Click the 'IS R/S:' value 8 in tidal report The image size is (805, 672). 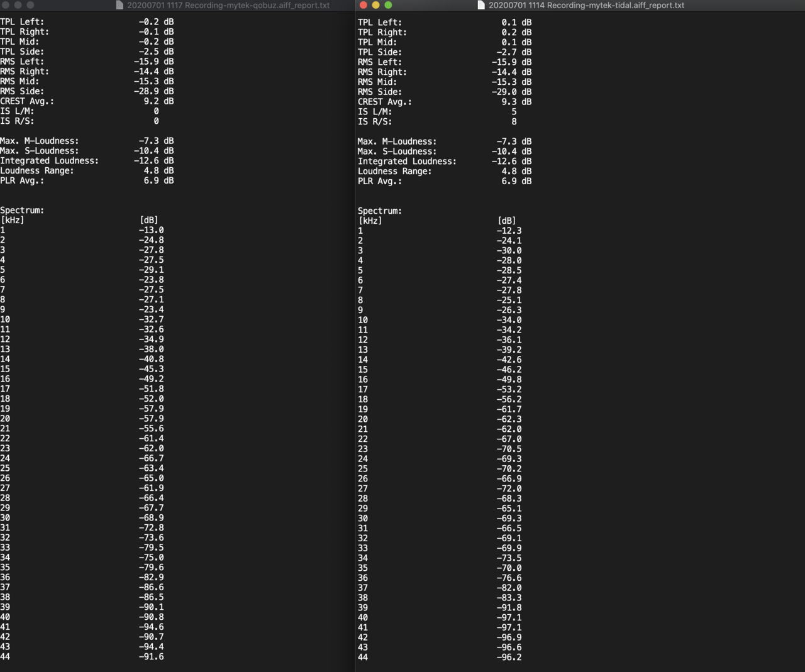click(x=514, y=122)
